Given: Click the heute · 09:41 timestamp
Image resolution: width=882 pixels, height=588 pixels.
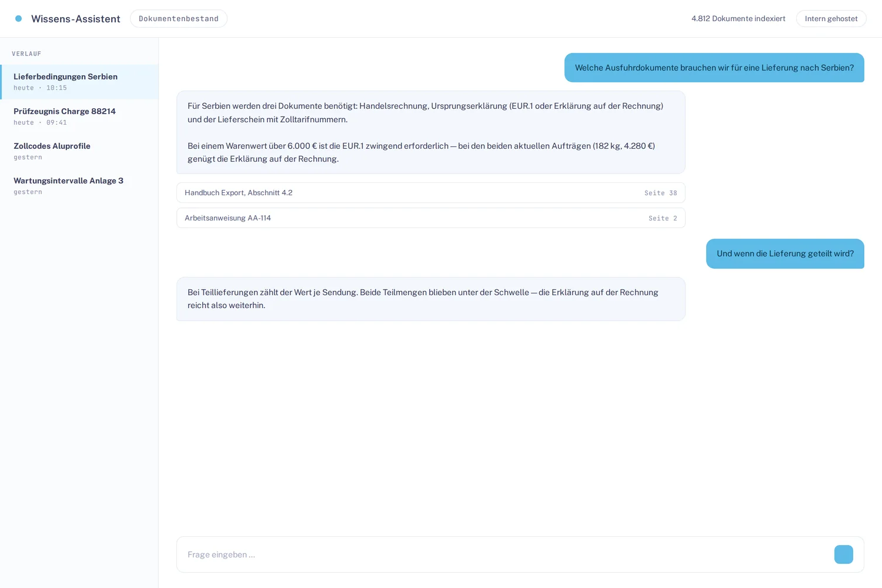Looking at the screenshot, I should [40, 123].
